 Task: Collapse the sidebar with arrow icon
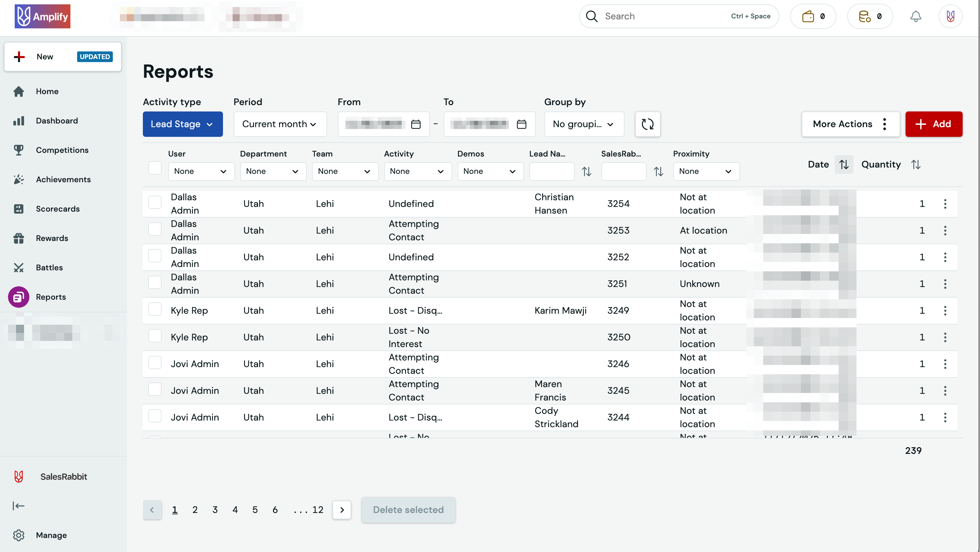tap(18, 506)
